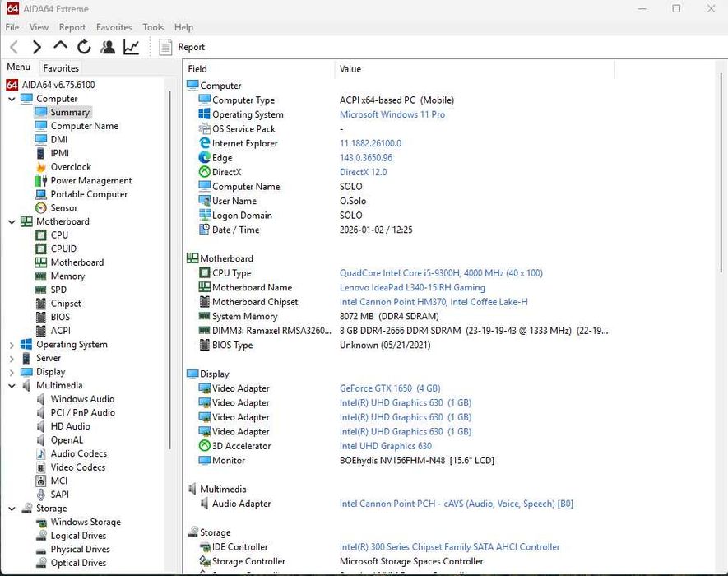This screenshot has height=576, width=728.
Task: Click the right pane vertical scrollbar
Action: (x=721, y=172)
